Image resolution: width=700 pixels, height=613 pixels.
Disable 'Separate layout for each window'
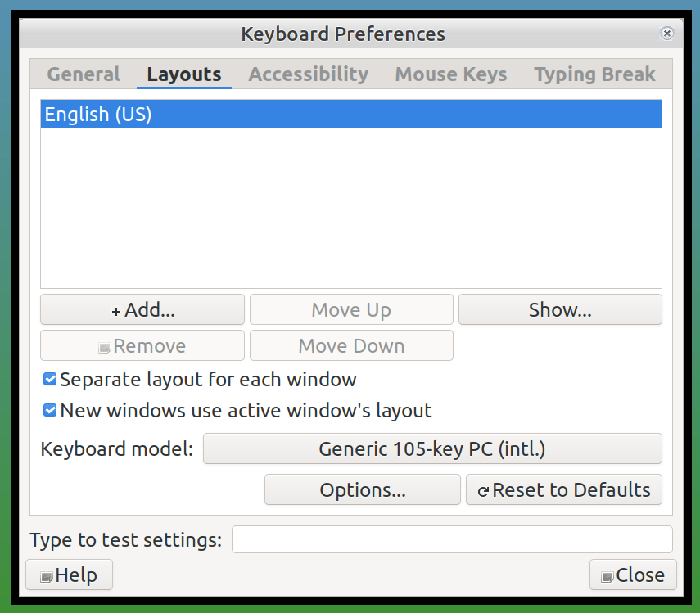point(50,379)
